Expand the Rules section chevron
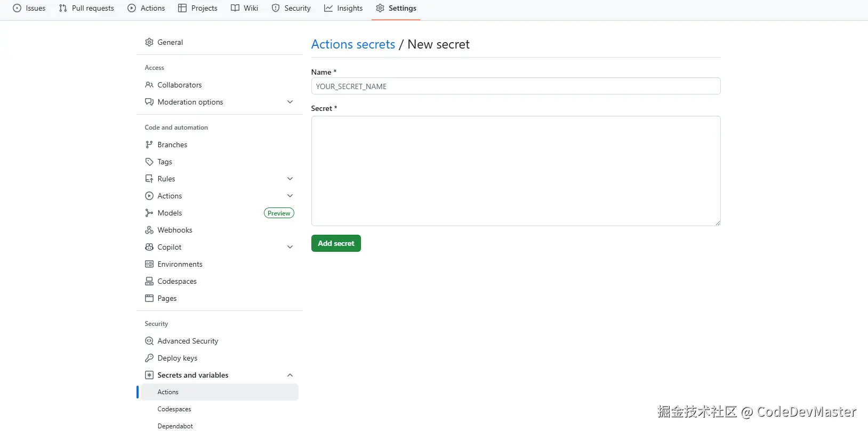 click(290, 179)
